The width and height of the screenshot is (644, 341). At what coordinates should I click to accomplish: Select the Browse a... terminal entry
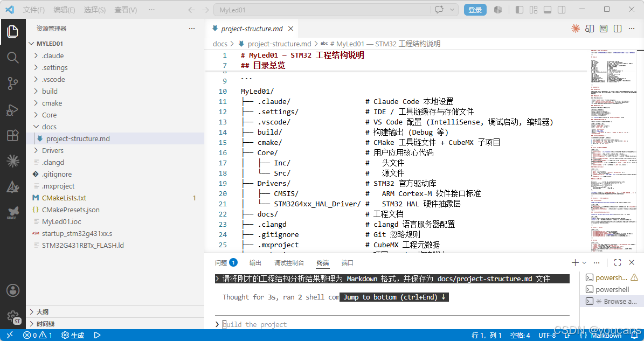click(x=612, y=301)
